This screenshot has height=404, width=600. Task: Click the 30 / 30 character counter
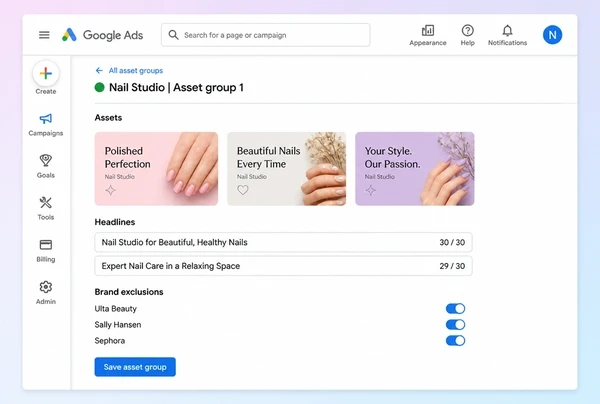452,242
